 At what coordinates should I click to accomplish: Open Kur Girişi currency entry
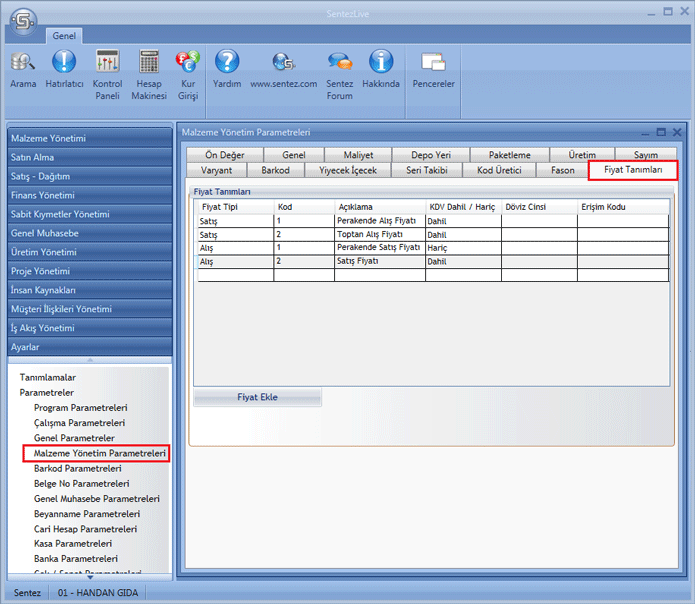click(x=188, y=75)
